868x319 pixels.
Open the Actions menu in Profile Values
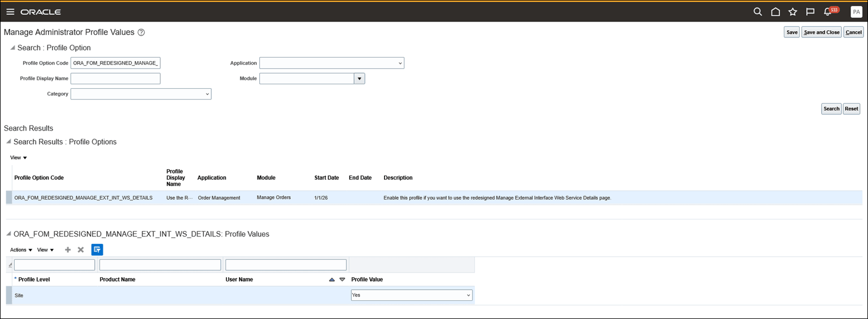21,250
